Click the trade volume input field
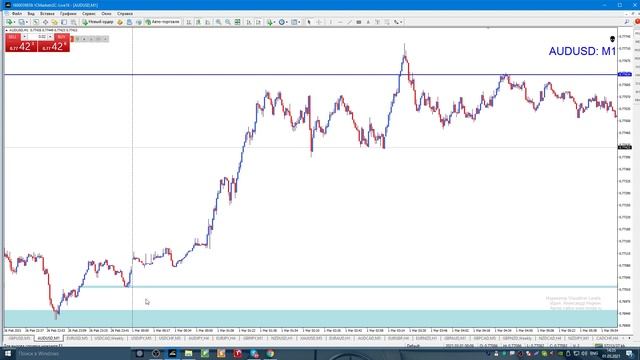 coord(38,37)
